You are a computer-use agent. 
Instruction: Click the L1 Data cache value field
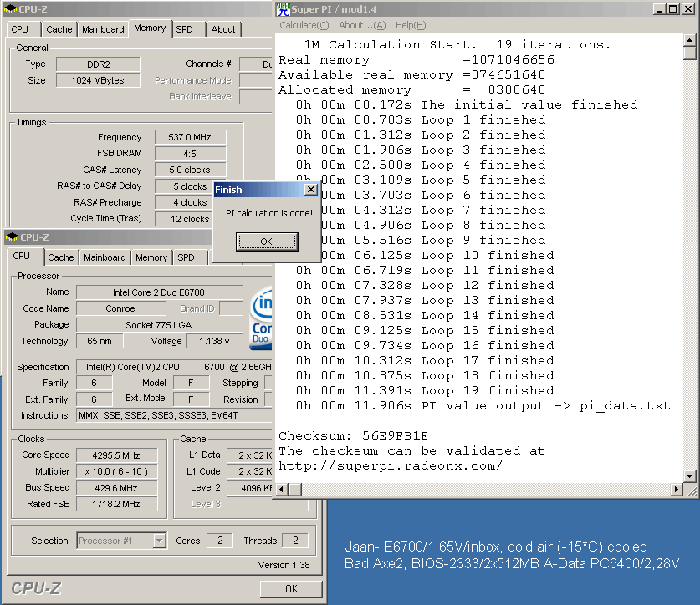click(x=250, y=455)
